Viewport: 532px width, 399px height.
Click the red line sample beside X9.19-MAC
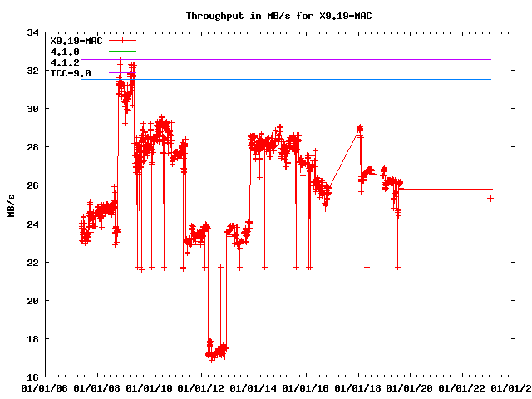[121, 41]
